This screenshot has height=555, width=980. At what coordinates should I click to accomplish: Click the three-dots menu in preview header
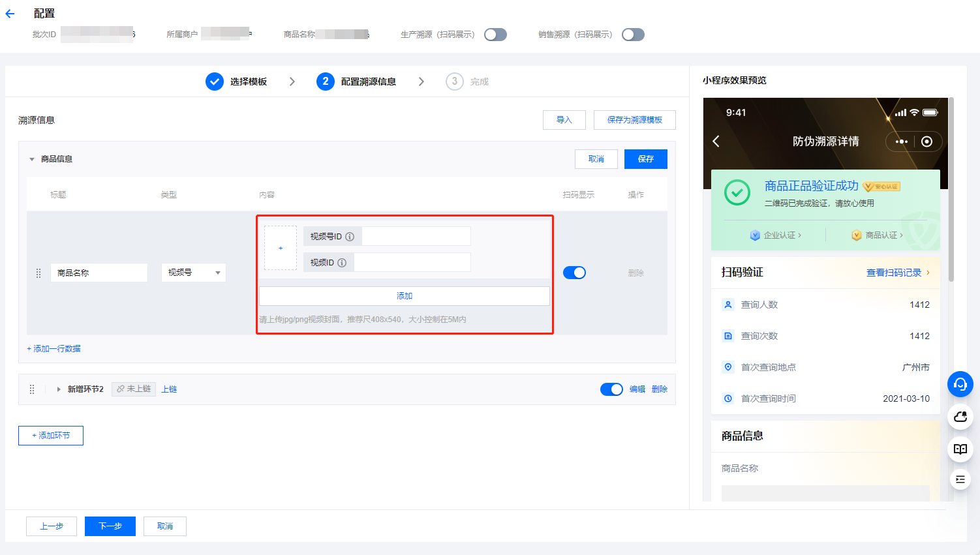pyautogui.click(x=902, y=142)
